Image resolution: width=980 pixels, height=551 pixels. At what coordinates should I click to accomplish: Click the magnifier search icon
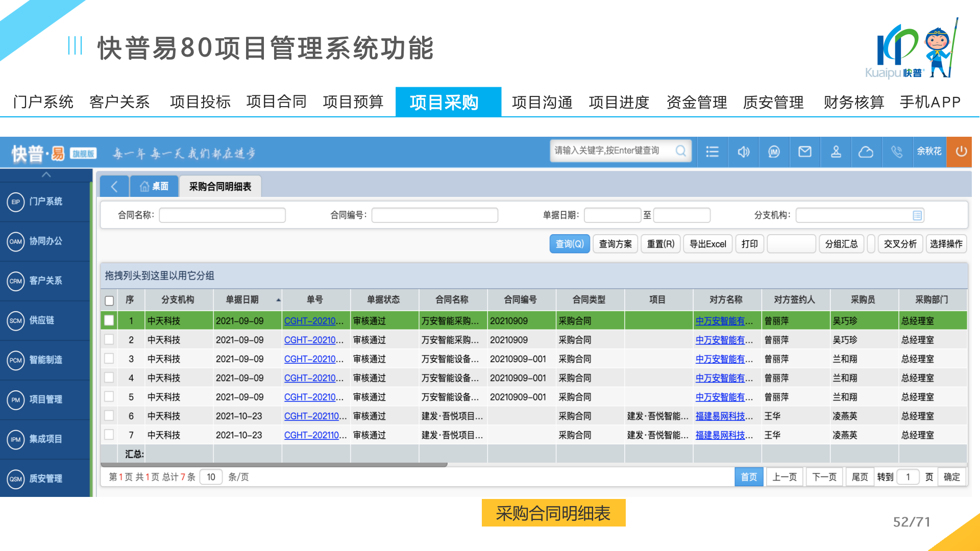click(680, 151)
